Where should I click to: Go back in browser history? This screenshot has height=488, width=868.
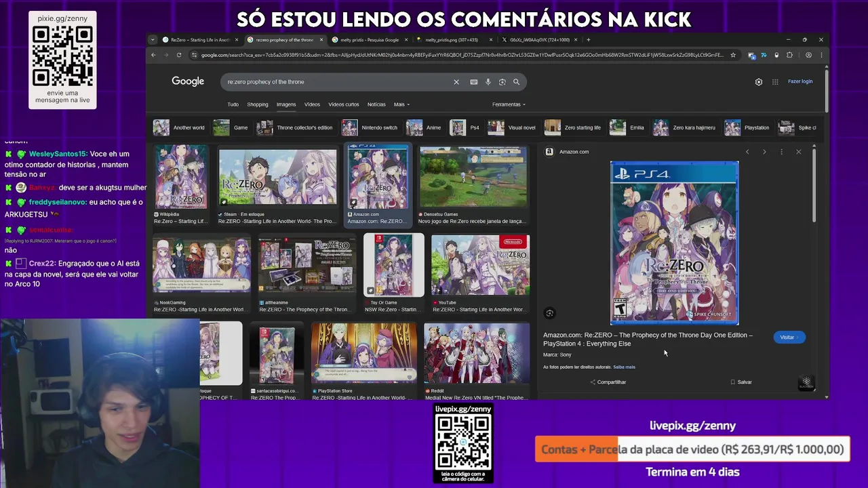pos(153,55)
